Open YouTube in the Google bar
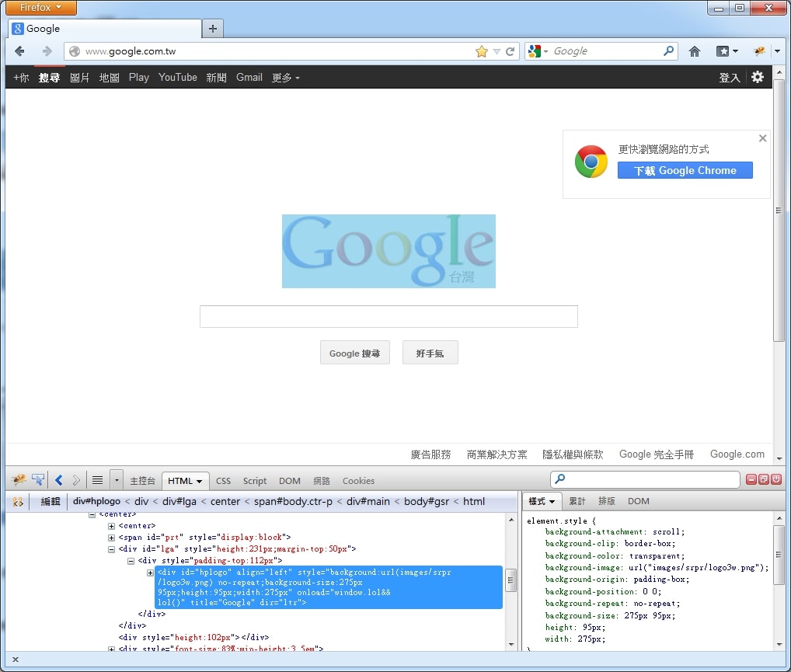 point(178,78)
